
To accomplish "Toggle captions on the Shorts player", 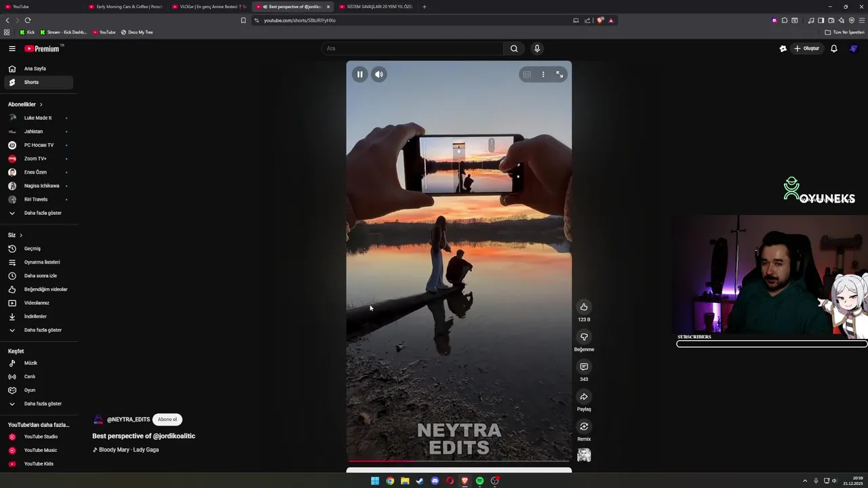I will 527,75.
